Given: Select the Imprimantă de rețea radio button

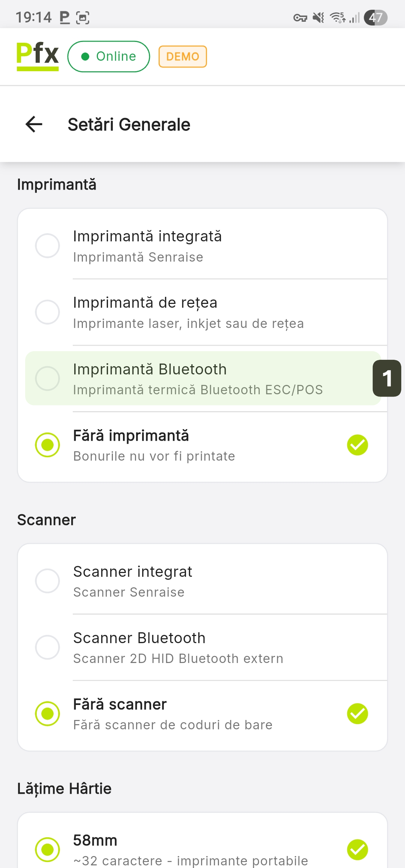Looking at the screenshot, I should 48,312.
